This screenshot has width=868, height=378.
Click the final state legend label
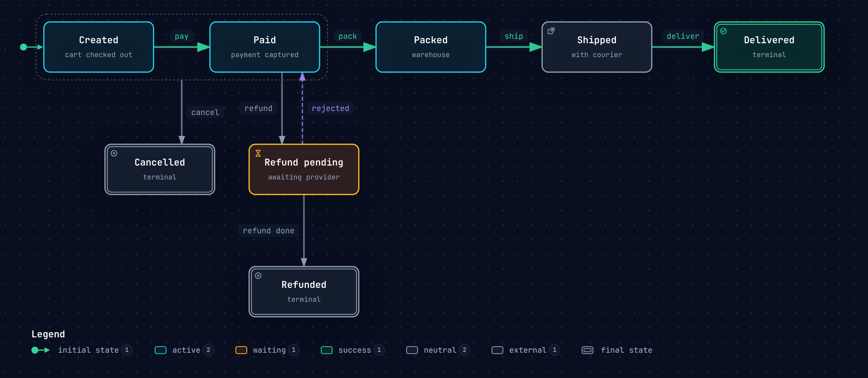coord(626,350)
